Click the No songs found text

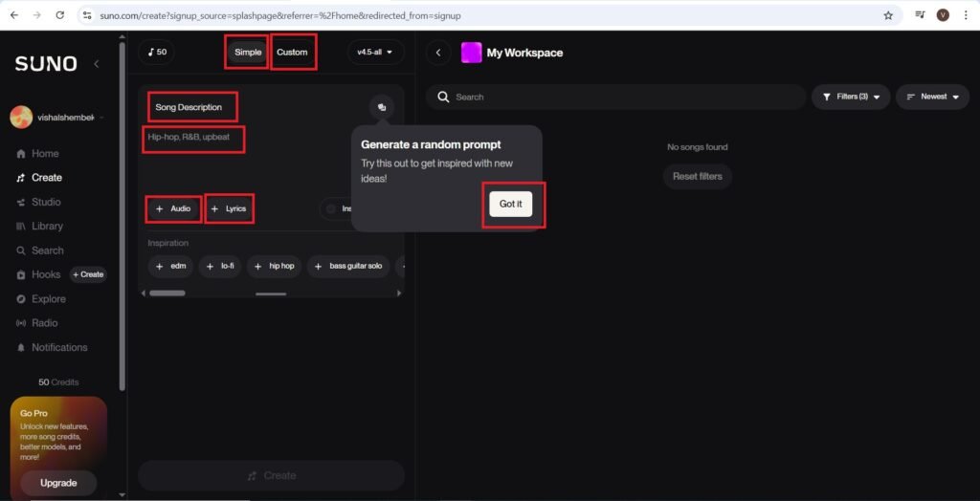point(698,147)
